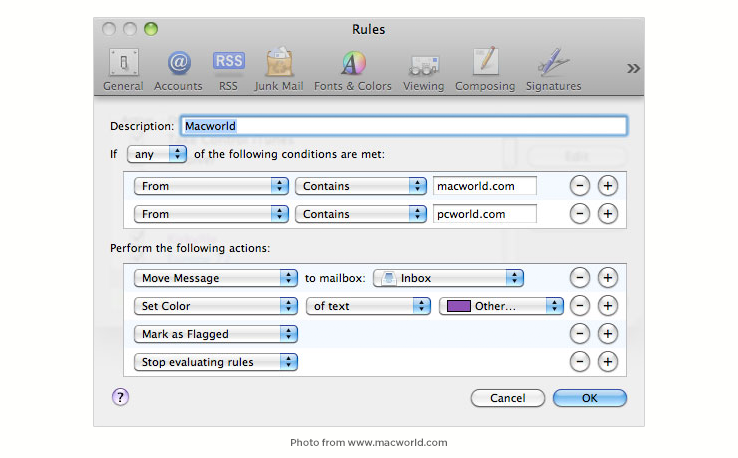This screenshot has height=458, width=738.
Task: Open the Move Message action dropdown
Action: pyautogui.click(x=216, y=278)
